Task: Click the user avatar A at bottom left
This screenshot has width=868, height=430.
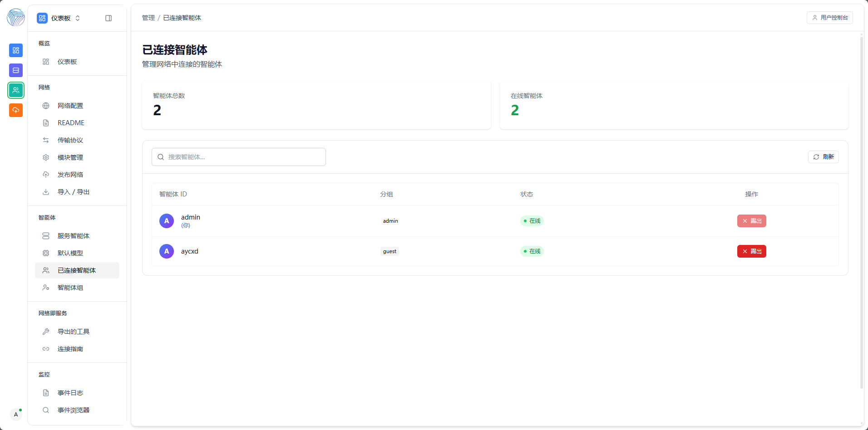Action: 16,414
